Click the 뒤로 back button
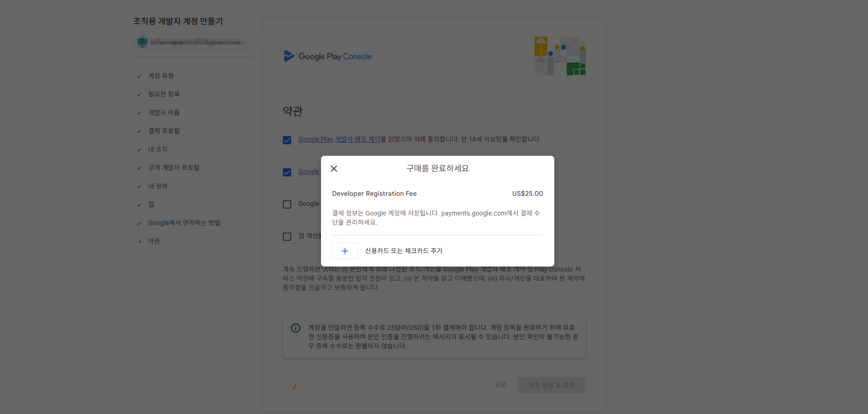Screen dimensions: 868x414 point(500,385)
